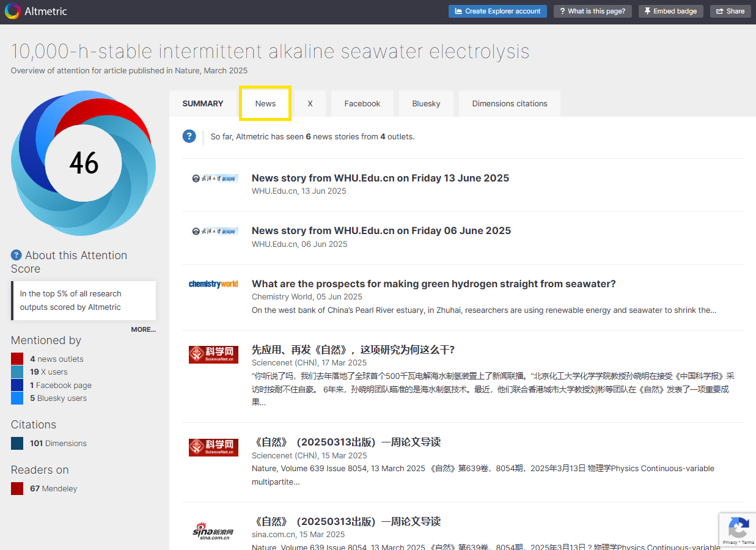This screenshot has height=550, width=756.
Task: Click the reCAPTCHA badge icon
Action: coord(738,528)
